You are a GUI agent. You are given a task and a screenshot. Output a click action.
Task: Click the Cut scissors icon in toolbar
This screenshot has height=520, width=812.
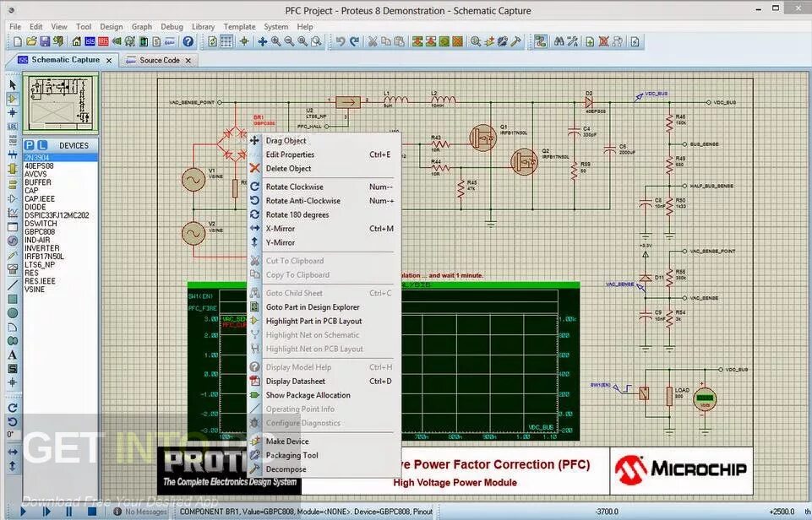pos(373,41)
